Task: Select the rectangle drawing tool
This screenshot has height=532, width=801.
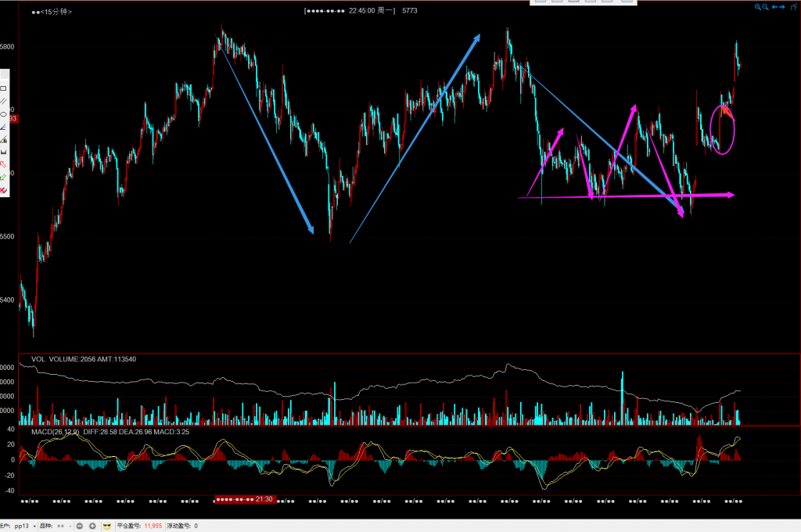Action: point(3,88)
